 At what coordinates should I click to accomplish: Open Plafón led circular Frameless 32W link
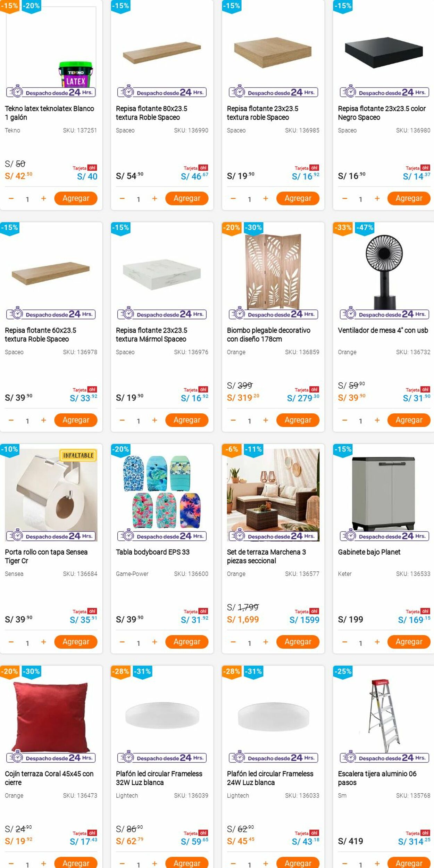[x=159, y=778]
